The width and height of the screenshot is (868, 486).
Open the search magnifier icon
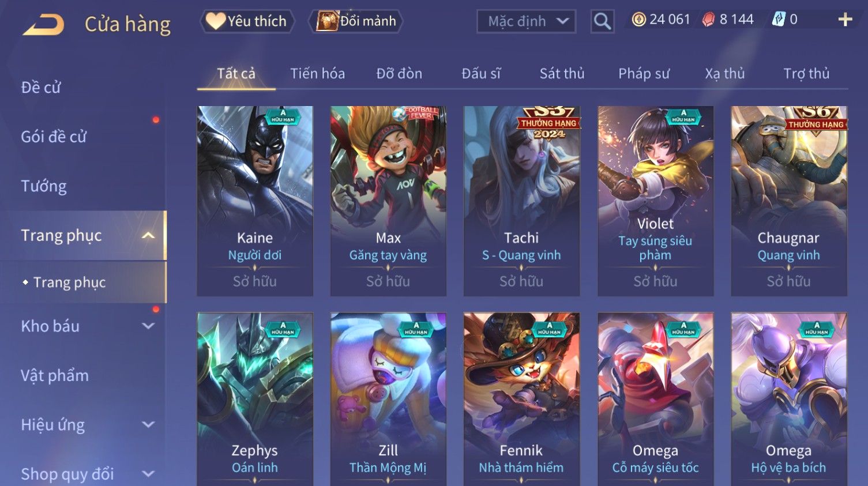coord(602,22)
